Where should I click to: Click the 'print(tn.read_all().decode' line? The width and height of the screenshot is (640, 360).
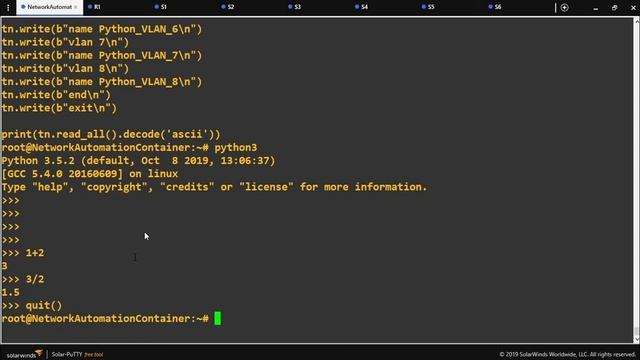(x=111, y=134)
